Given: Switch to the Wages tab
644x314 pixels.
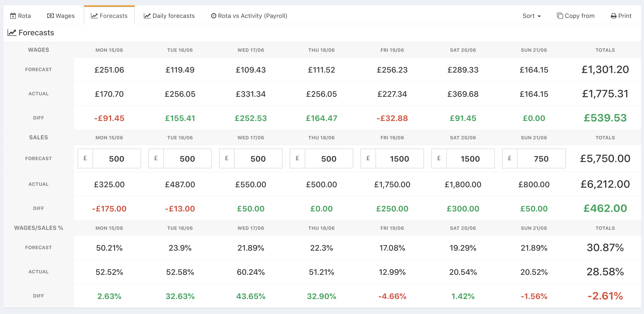Looking at the screenshot, I should click(61, 16).
